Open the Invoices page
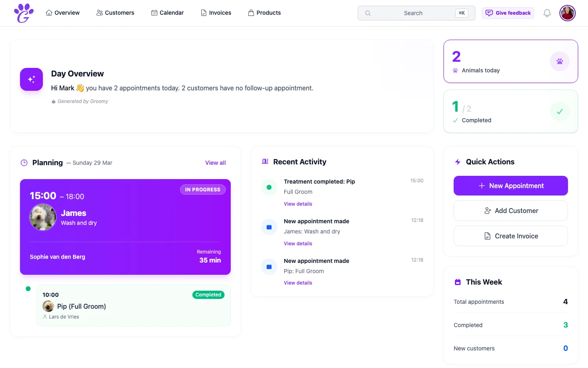588x368 pixels. 216,13
